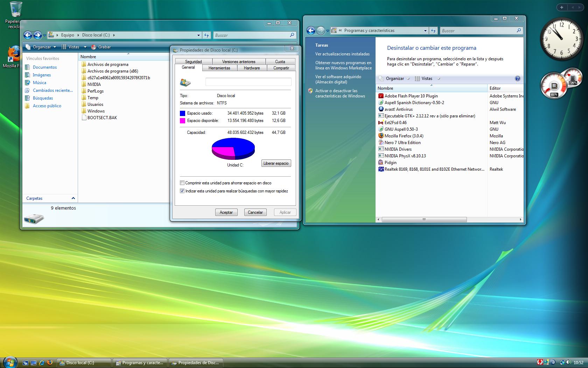The height and width of the screenshot is (368, 588).
Task: Open recent pages dropdown in Programas window
Action: pyautogui.click(x=328, y=30)
